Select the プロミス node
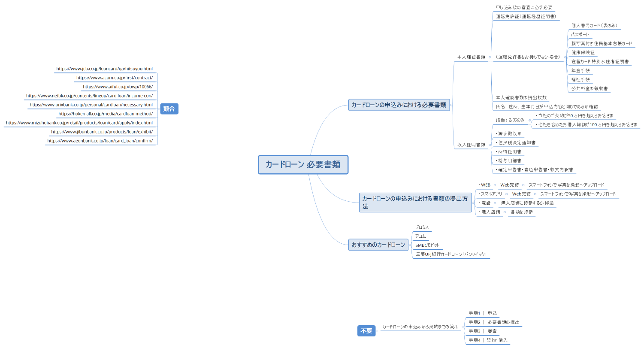 click(422, 227)
